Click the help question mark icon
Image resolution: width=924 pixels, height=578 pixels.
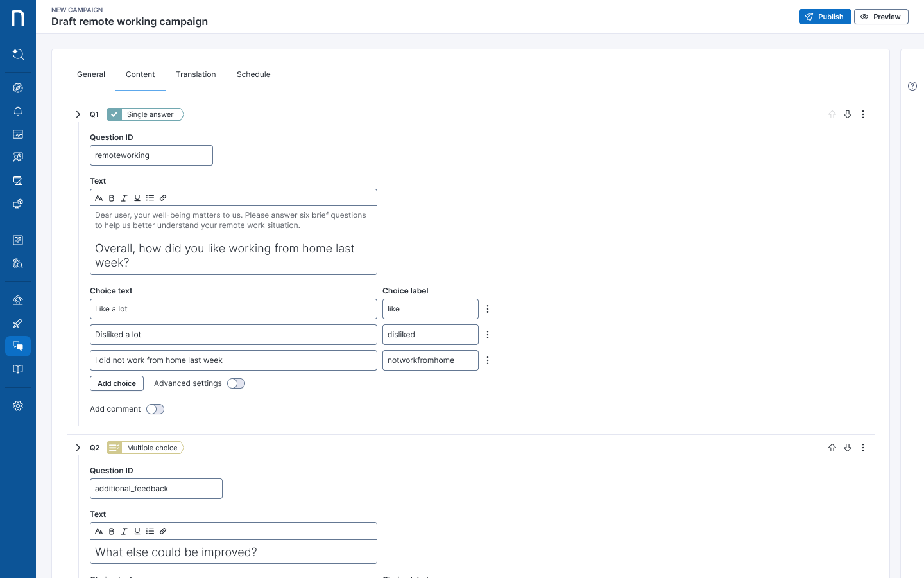[912, 86]
